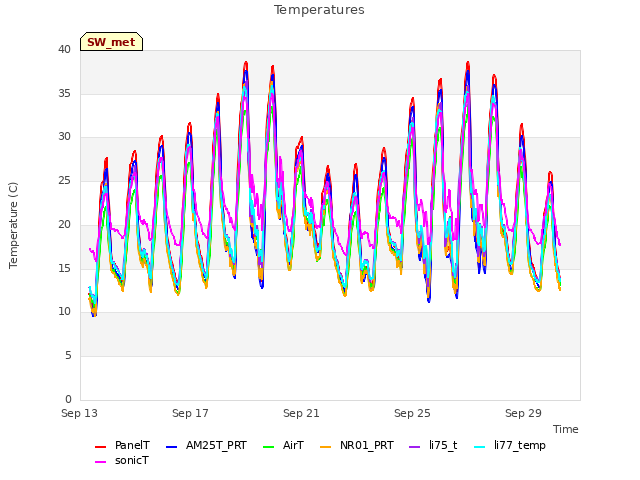Image resolution: width=640 pixels, height=480 pixels.
Task: Click the magenta sonicT color marker
Action: (100, 462)
